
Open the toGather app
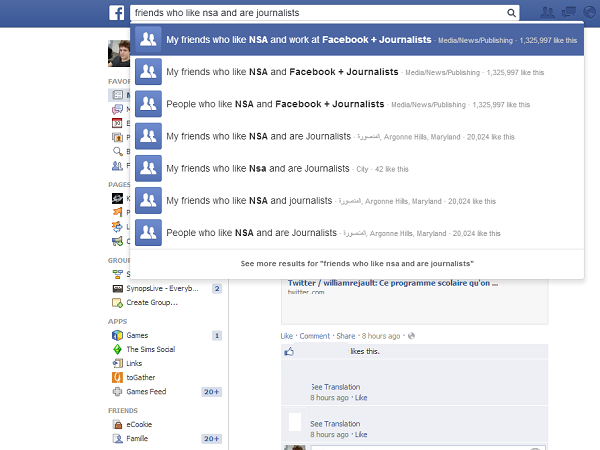(141, 378)
